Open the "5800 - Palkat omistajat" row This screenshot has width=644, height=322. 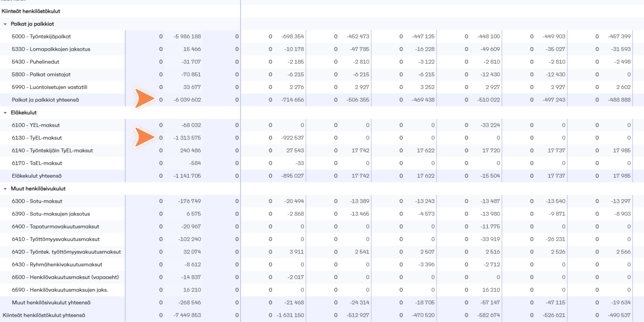point(41,75)
